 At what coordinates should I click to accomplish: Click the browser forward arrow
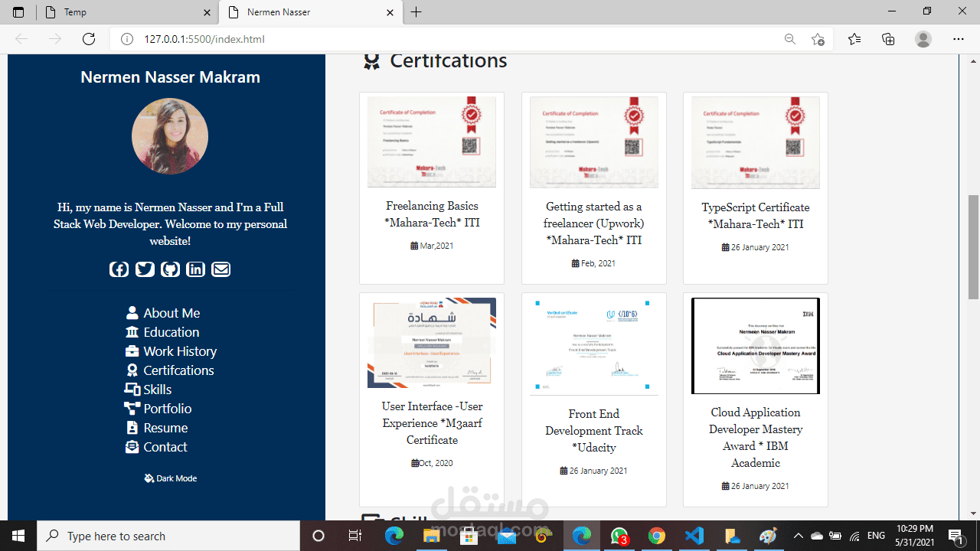tap(54, 39)
